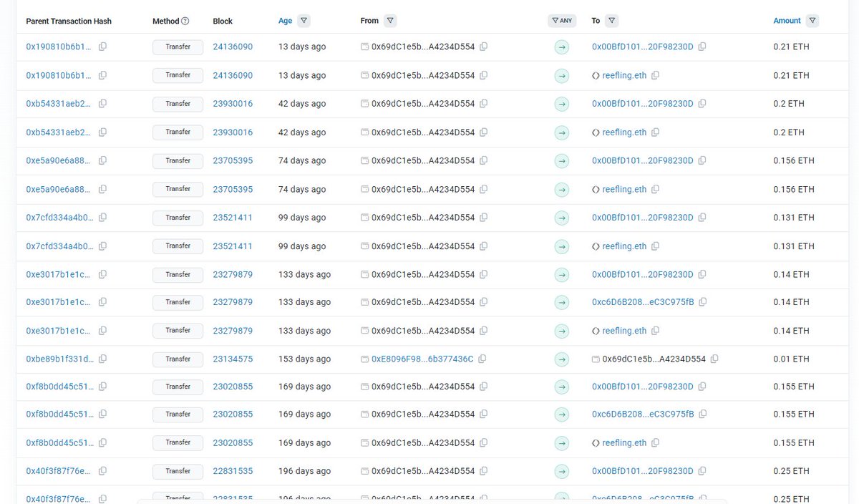Image resolution: width=859 pixels, height=504 pixels.
Task: Copy From address in 42-days reefling.eth row
Action: pos(484,132)
